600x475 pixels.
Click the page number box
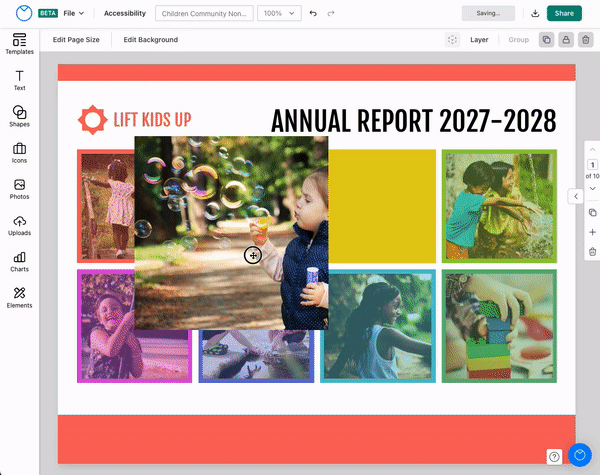pyautogui.click(x=592, y=165)
